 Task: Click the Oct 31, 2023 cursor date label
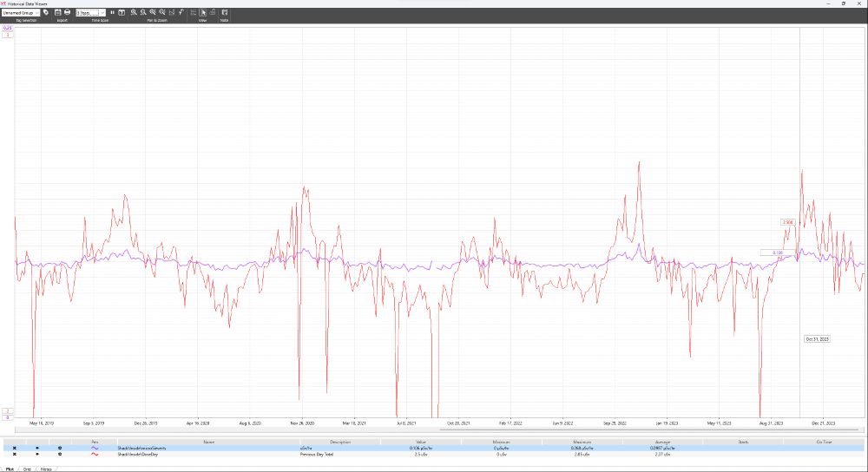tap(817, 339)
